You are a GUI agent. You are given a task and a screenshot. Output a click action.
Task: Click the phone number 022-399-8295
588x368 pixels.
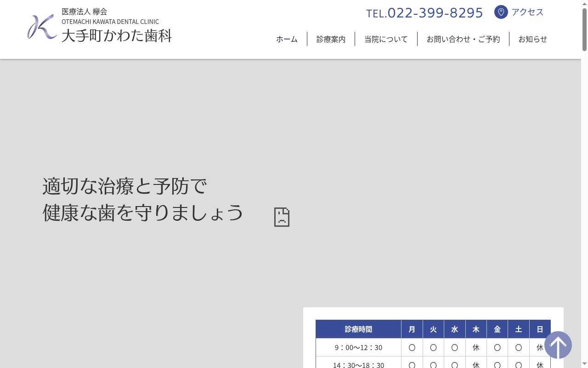435,12
